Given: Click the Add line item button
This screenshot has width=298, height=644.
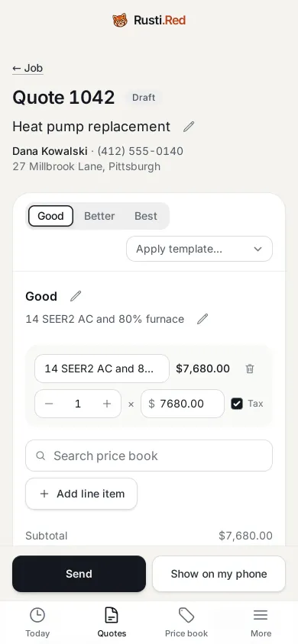Looking at the screenshot, I should [x=82, y=494].
